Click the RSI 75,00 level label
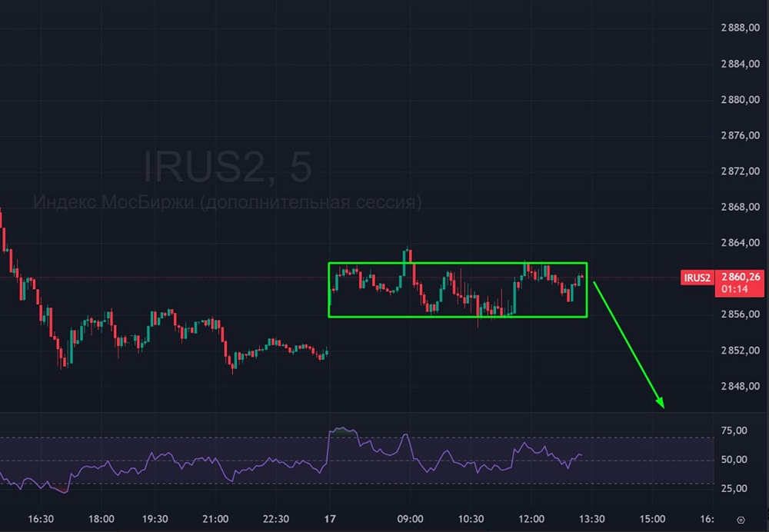Viewport: 769px width, 532px height. 734,431
